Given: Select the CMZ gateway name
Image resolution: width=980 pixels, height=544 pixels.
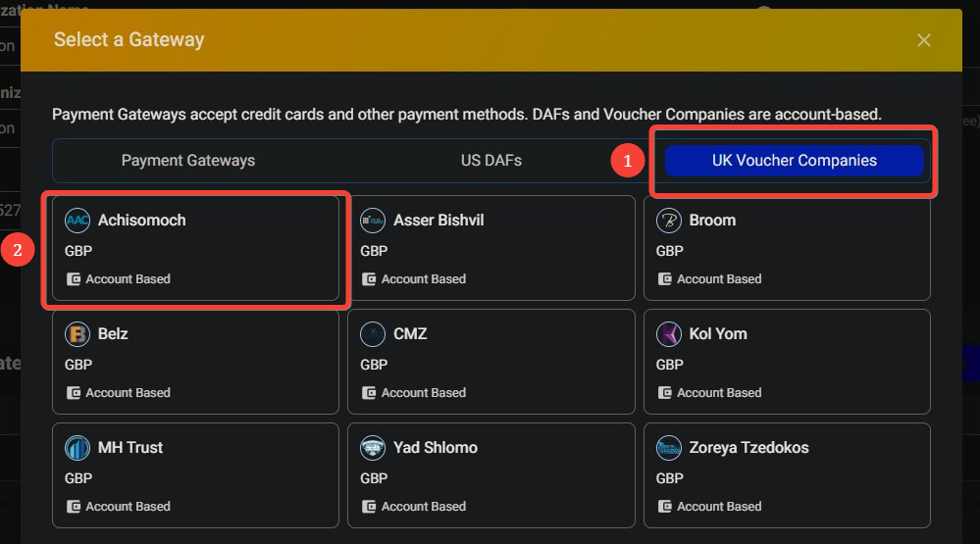Looking at the screenshot, I should [410, 334].
